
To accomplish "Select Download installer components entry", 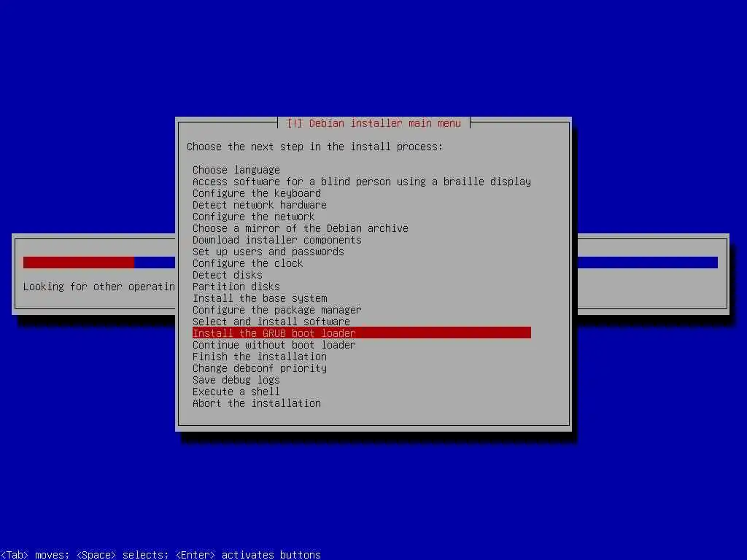I will tap(277, 240).
